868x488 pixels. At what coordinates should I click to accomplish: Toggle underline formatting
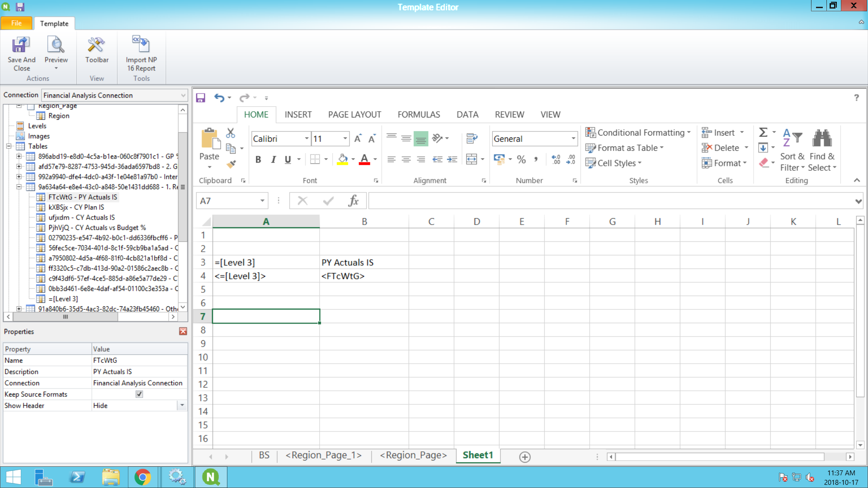coord(288,159)
